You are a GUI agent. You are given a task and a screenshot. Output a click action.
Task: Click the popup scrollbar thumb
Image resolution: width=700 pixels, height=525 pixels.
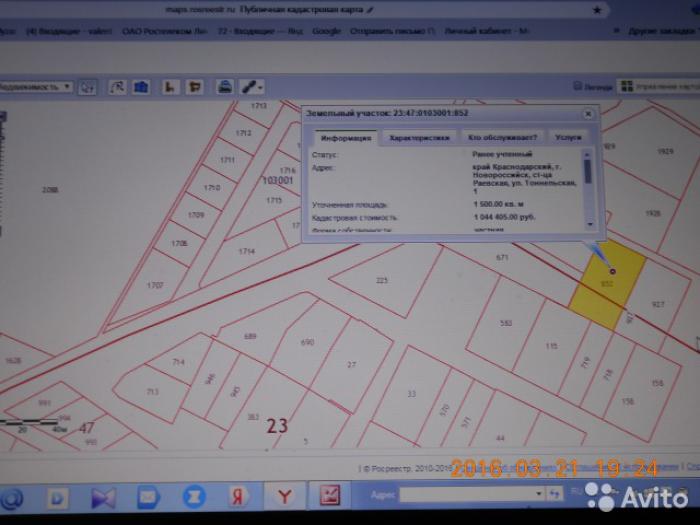(x=588, y=171)
